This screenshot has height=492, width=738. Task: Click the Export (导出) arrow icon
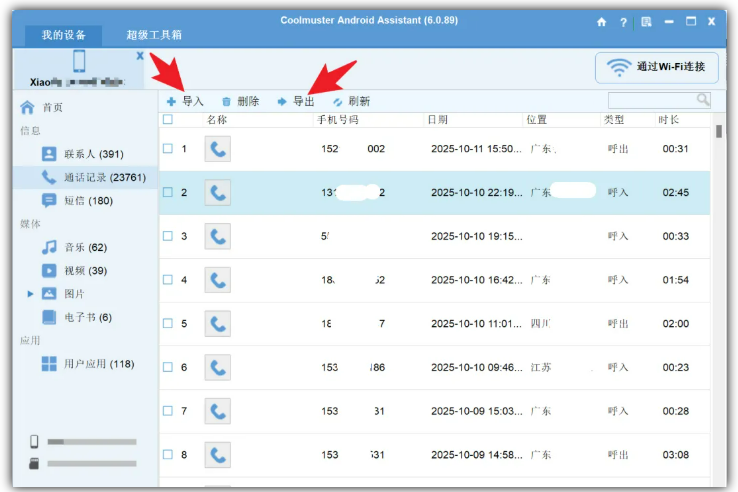click(x=282, y=101)
